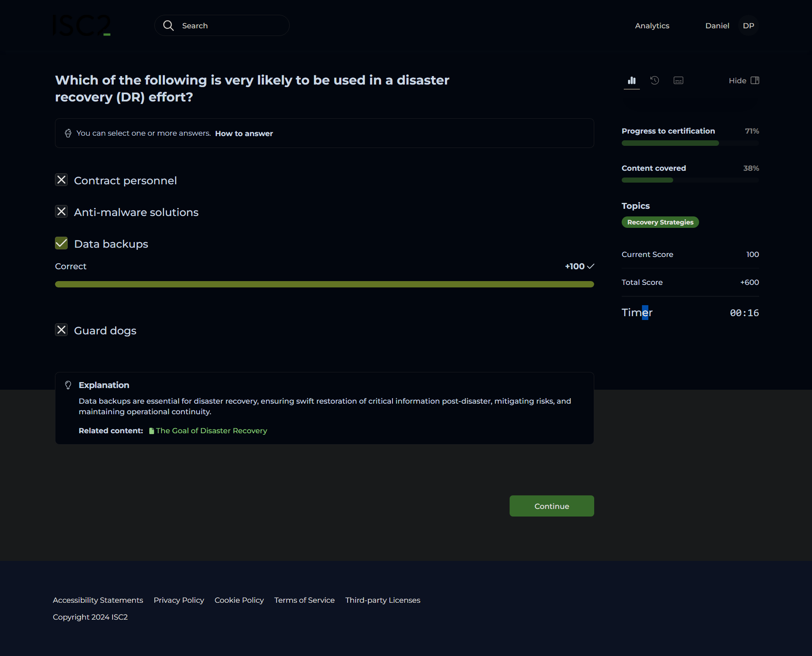Click the Hide sidebar panel icon
This screenshot has height=656, width=812.
(x=754, y=80)
